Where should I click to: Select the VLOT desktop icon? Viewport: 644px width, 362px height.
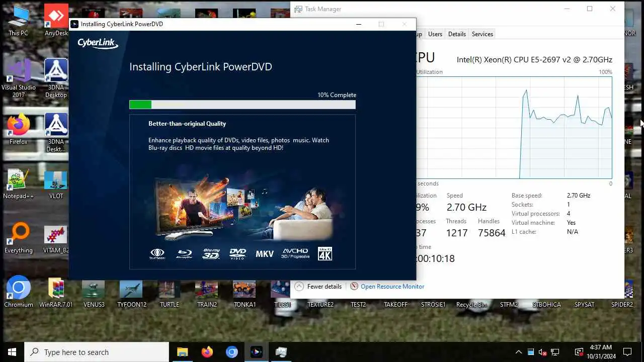(x=56, y=184)
